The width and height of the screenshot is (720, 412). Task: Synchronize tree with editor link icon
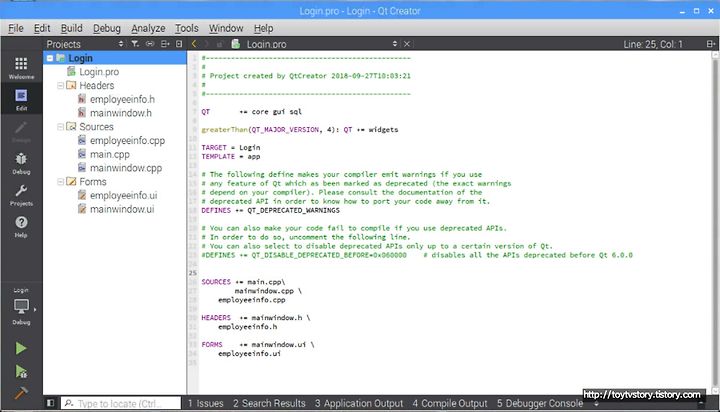click(x=150, y=44)
